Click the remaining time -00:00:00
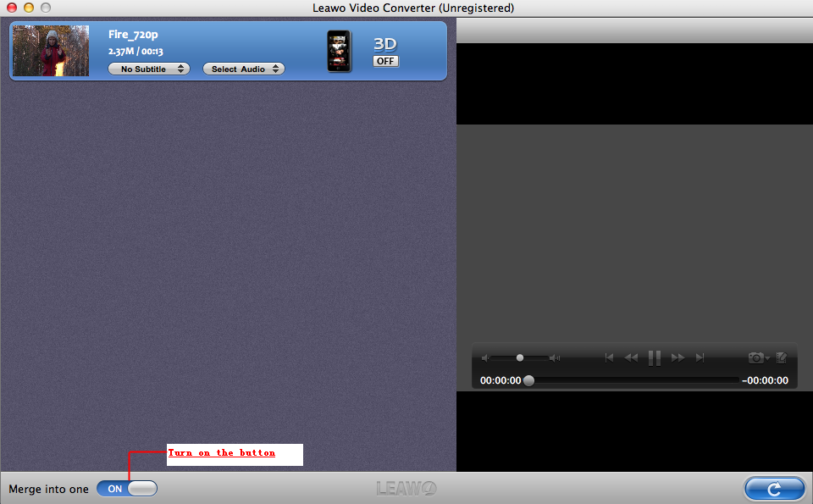The height and width of the screenshot is (504, 813). (x=766, y=380)
